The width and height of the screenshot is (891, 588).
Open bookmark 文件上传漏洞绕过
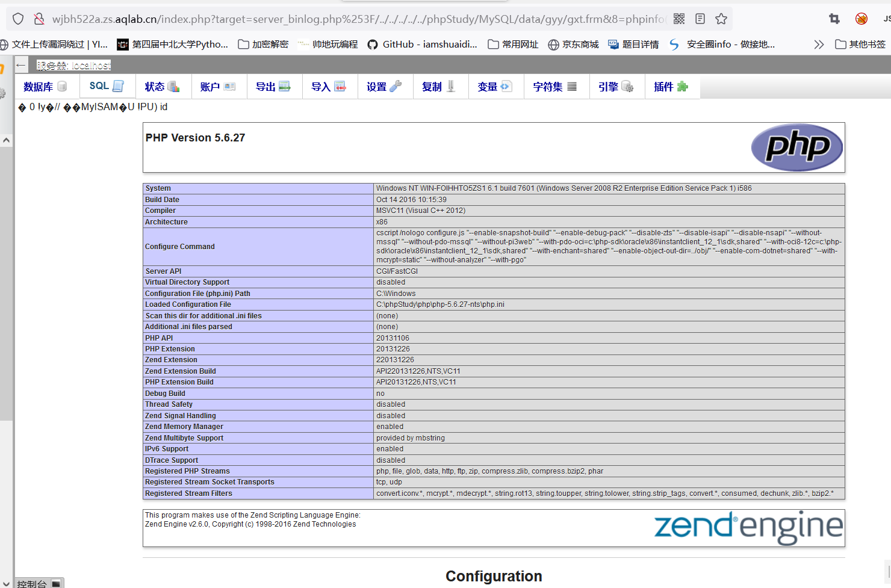pos(54,44)
